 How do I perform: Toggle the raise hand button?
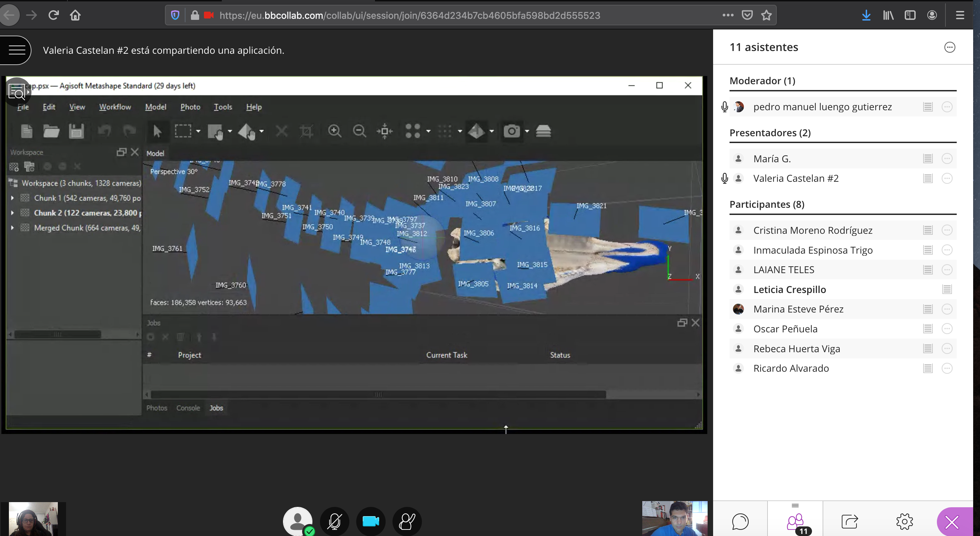tap(407, 521)
